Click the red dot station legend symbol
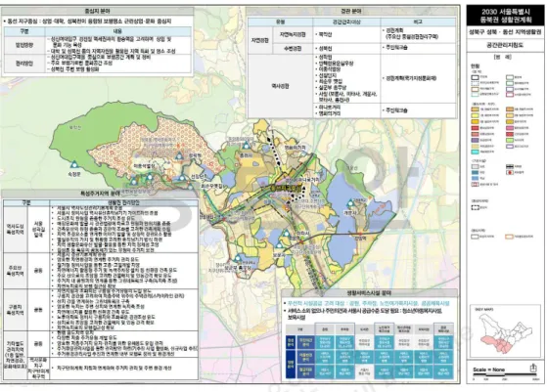The image size is (547, 392). point(510,172)
